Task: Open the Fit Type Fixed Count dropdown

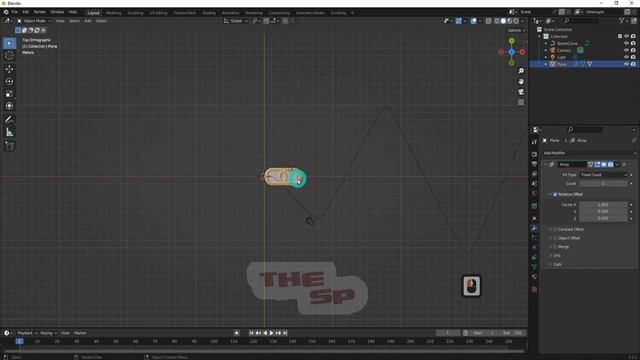Action: tap(603, 175)
